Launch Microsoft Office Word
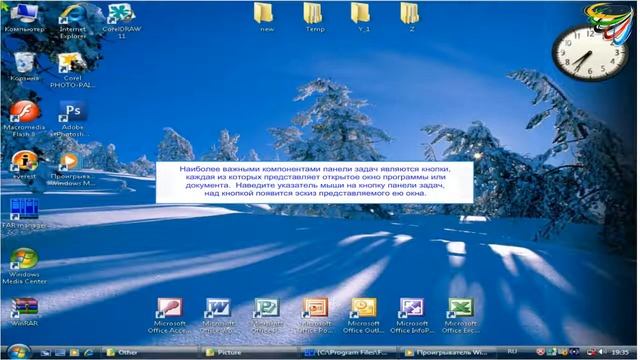The height and width of the screenshot is (360, 640). coord(218,316)
